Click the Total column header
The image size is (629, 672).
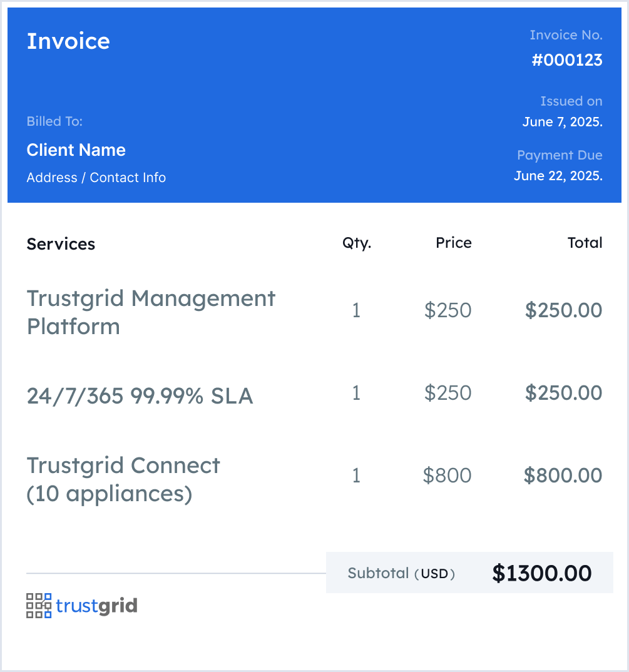585,243
